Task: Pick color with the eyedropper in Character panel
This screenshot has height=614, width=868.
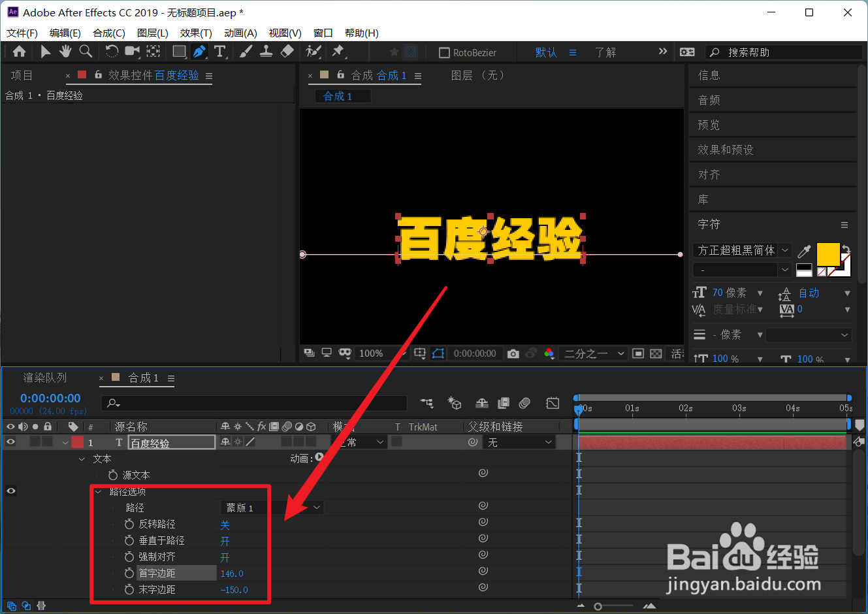Action: click(x=805, y=251)
